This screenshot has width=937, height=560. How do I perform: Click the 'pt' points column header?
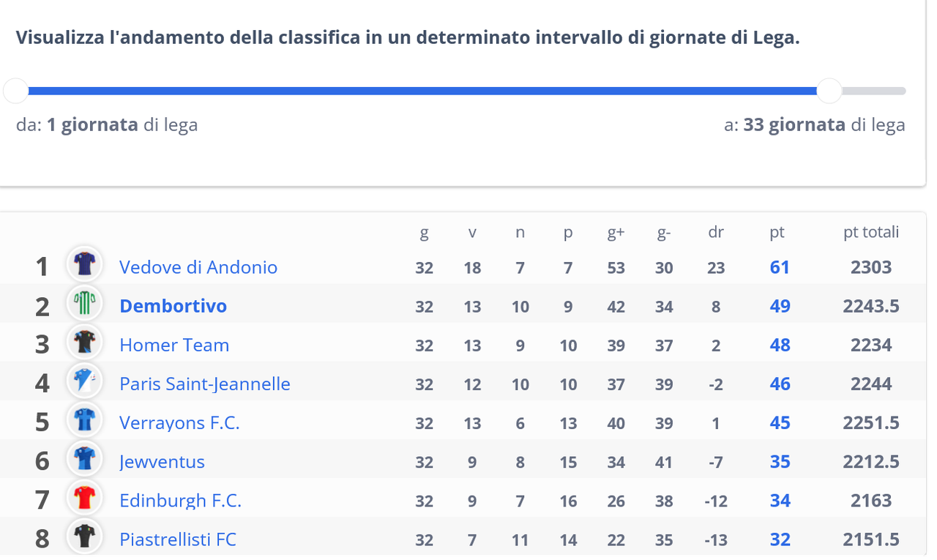coord(777,233)
